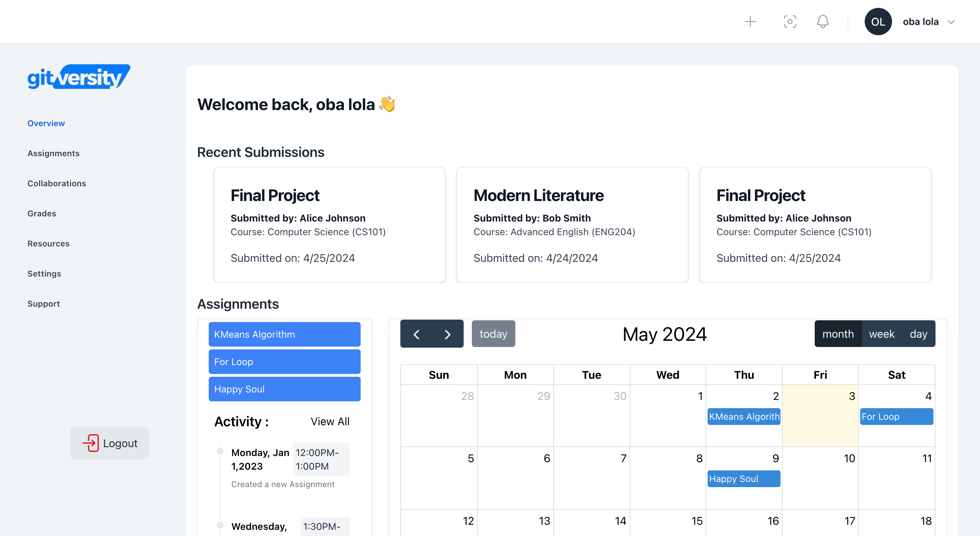Image resolution: width=980 pixels, height=536 pixels.
Task: Click the red logout icon
Action: [x=91, y=443]
